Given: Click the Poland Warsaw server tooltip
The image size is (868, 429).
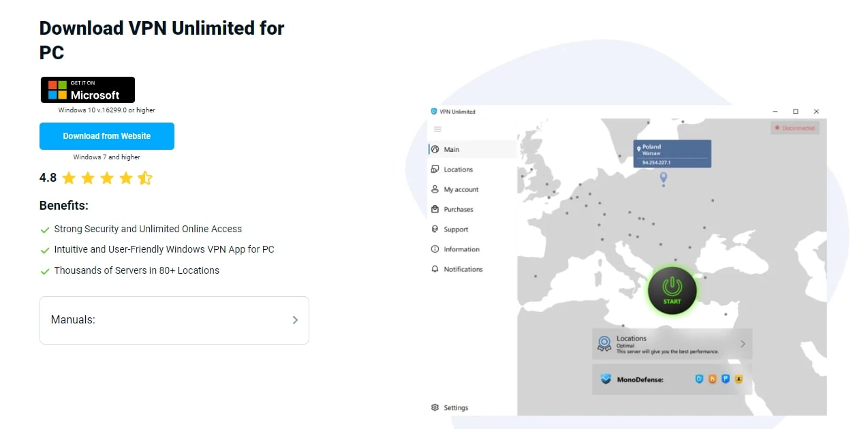Looking at the screenshot, I should pyautogui.click(x=672, y=153).
